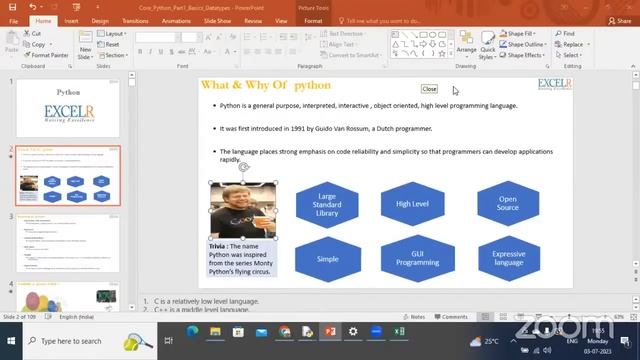Open the Shape Outline dropdown
The image size is (640, 360).
coord(523,44)
